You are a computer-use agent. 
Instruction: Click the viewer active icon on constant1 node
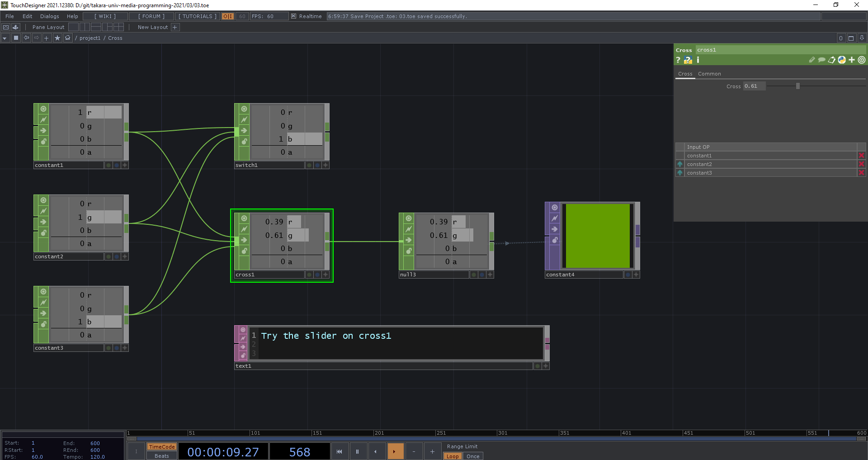(x=43, y=109)
